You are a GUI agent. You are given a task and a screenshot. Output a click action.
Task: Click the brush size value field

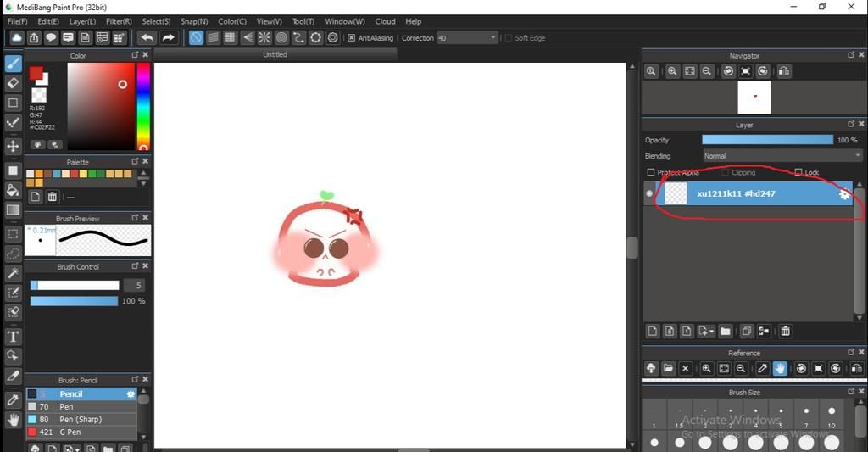(135, 285)
